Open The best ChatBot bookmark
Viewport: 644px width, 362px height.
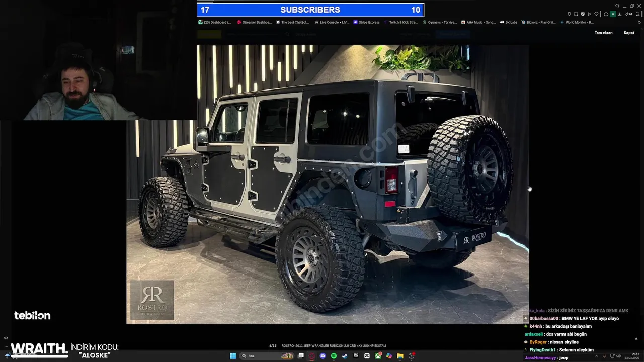pos(292,22)
